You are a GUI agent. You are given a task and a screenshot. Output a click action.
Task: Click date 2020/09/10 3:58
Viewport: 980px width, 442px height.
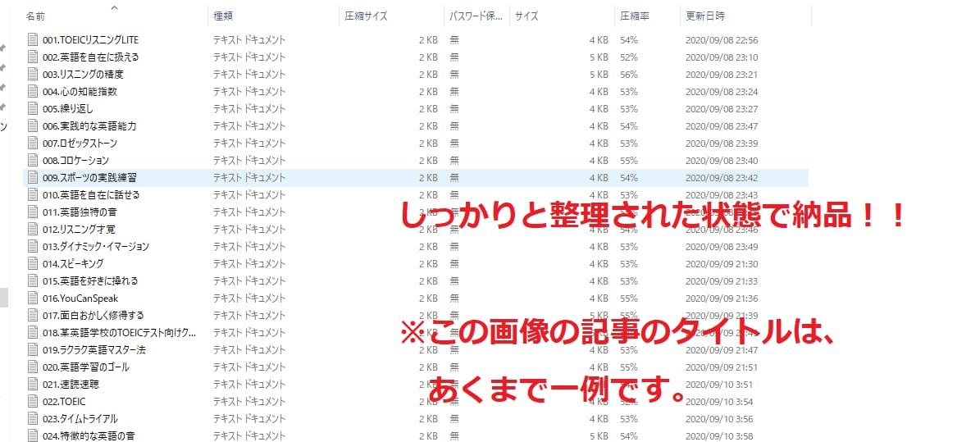[719, 435]
